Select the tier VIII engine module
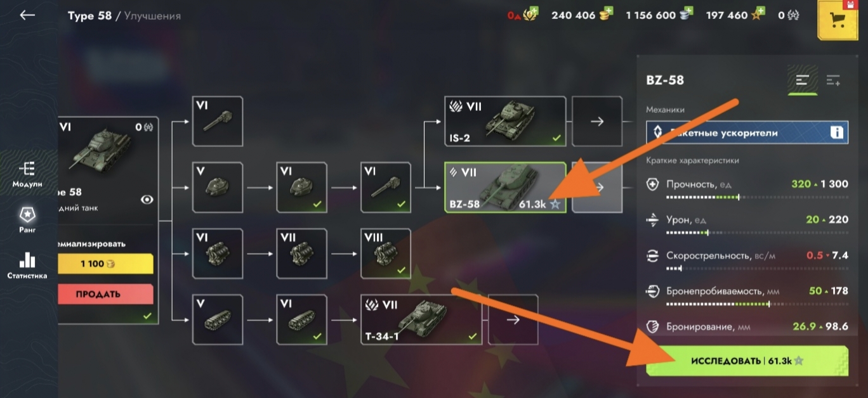868x398 pixels. tap(386, 254)
